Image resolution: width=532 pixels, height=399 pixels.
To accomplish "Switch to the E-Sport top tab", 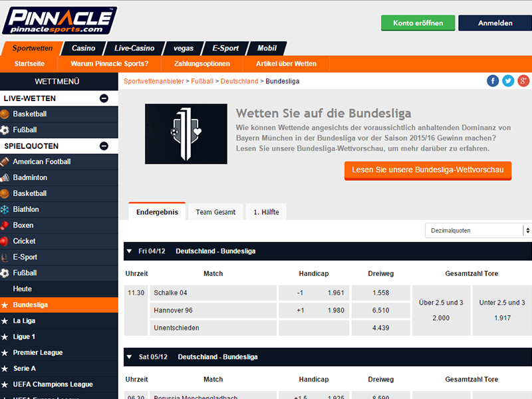I will 225,48.
